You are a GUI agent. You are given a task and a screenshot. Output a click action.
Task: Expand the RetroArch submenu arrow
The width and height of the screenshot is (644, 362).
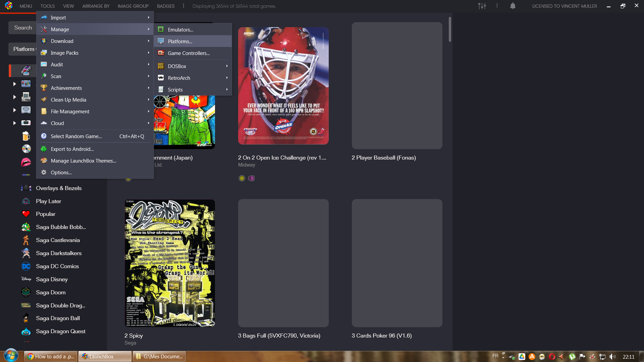227,78
